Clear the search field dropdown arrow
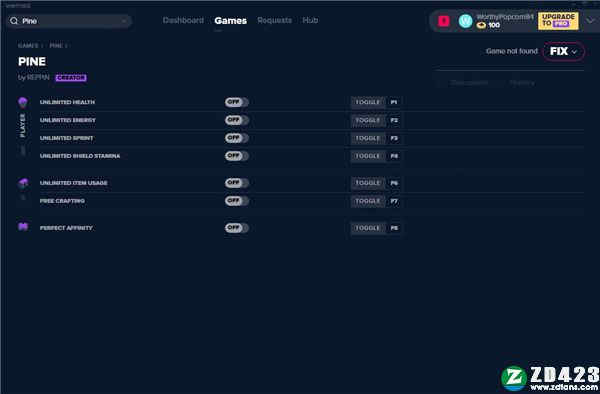Image resolution: width=600 pixels, height=394 pixels. coord(124,21)
